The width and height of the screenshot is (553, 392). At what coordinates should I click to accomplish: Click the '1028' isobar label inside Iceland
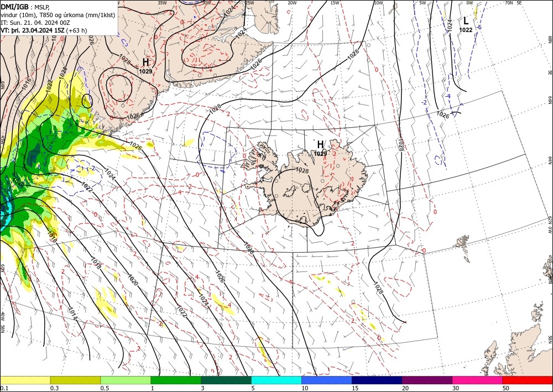click(302, 170)
